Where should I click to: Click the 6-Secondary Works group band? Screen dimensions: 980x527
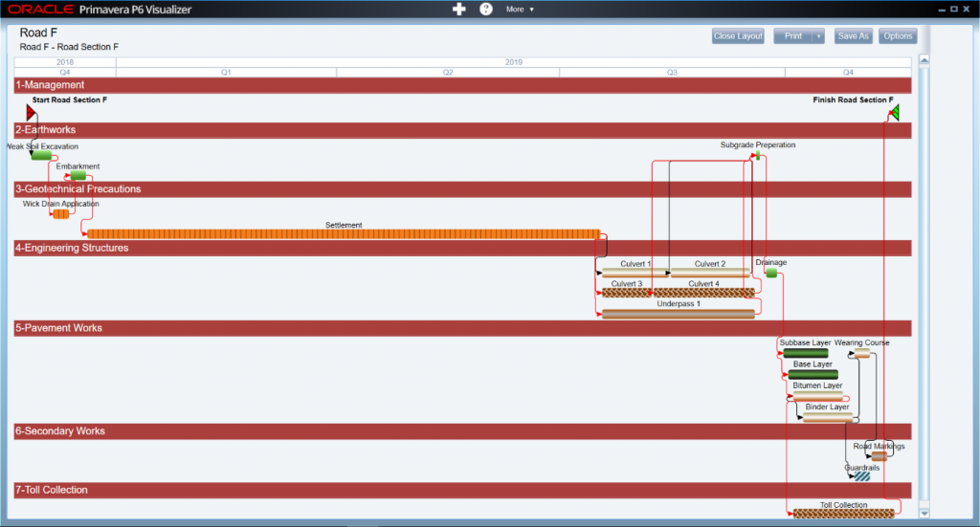462,431
